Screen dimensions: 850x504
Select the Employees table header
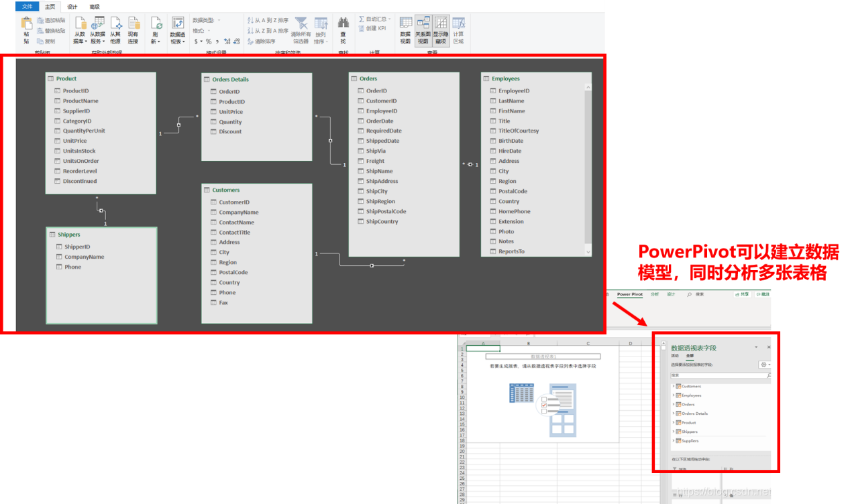pyautogui.click(x=537, y=78)
